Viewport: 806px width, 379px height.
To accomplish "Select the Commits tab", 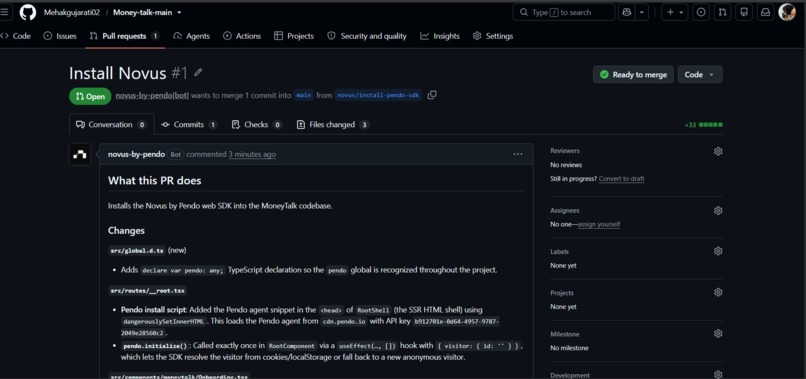I will pos(189,124).
